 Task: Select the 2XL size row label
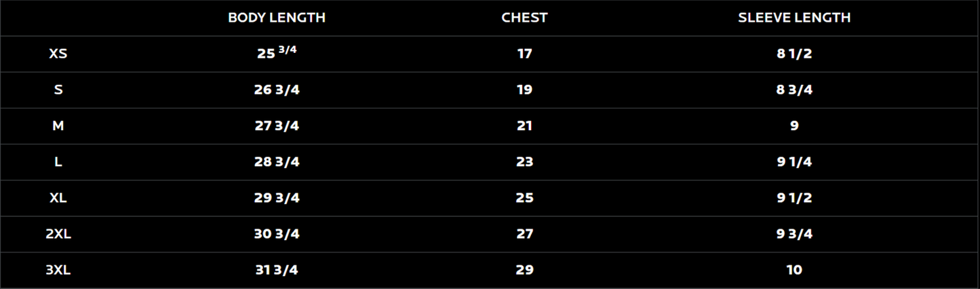click(58, 233)
